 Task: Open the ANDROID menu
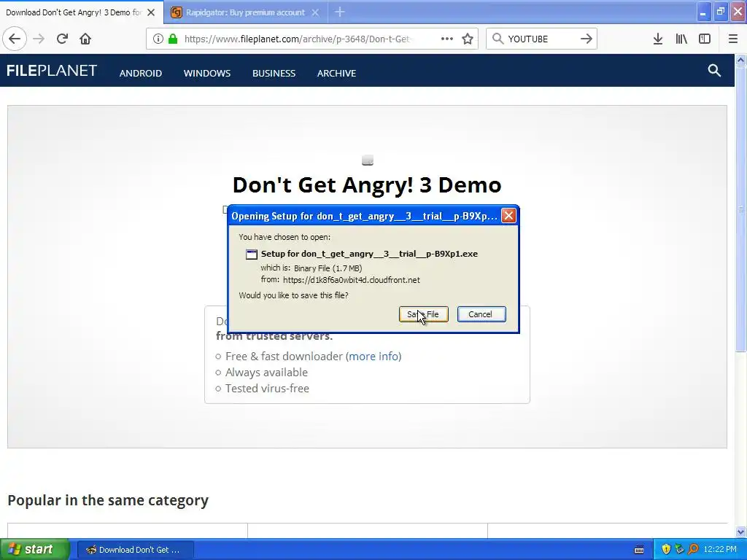141,74
